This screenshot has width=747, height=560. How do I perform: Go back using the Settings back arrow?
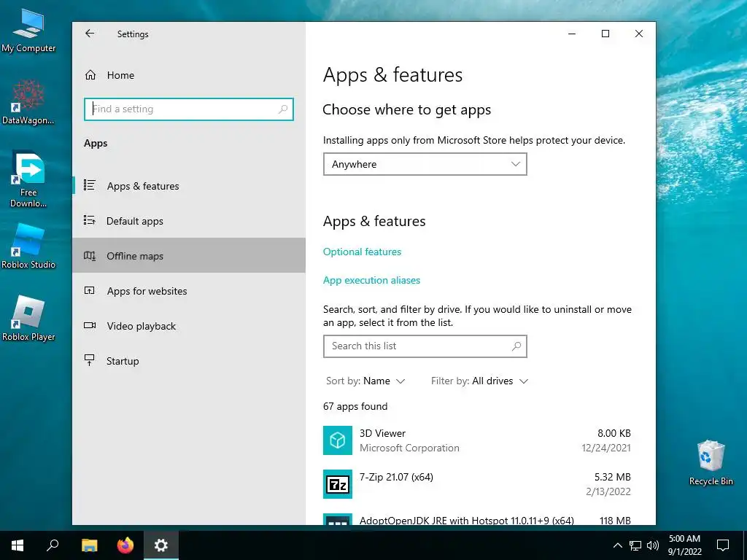[90, 34]
